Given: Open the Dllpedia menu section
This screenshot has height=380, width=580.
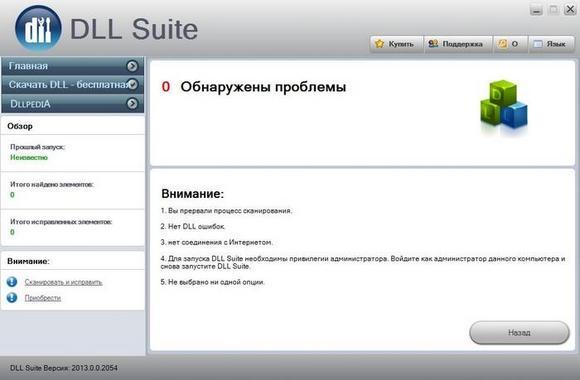Looking at the screenshot, I should pos(72,104).
